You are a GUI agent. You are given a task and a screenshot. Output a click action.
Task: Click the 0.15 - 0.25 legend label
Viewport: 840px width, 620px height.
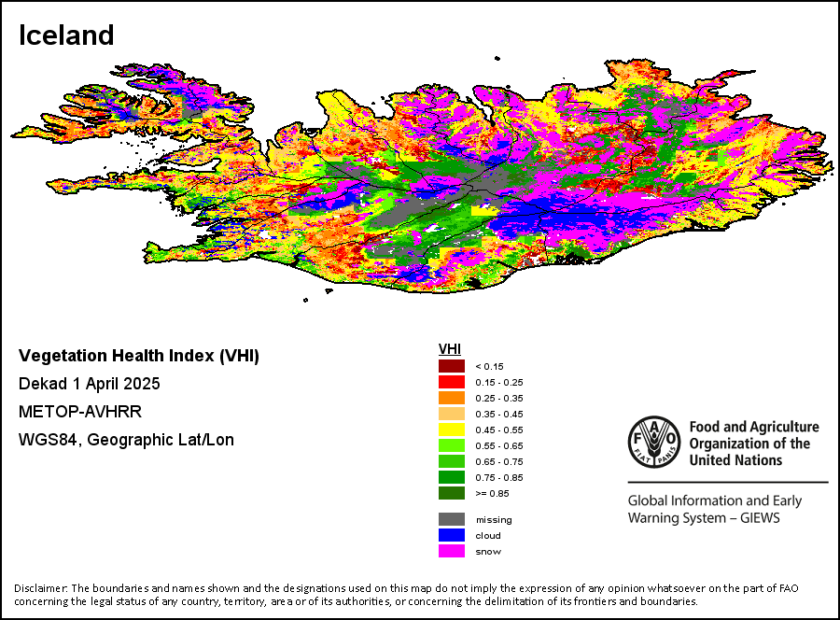point(498,383)
